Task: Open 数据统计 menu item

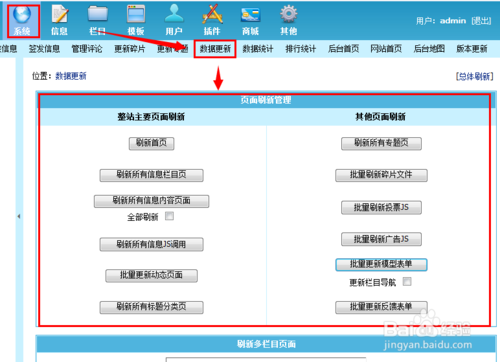Action: point(258,49)
